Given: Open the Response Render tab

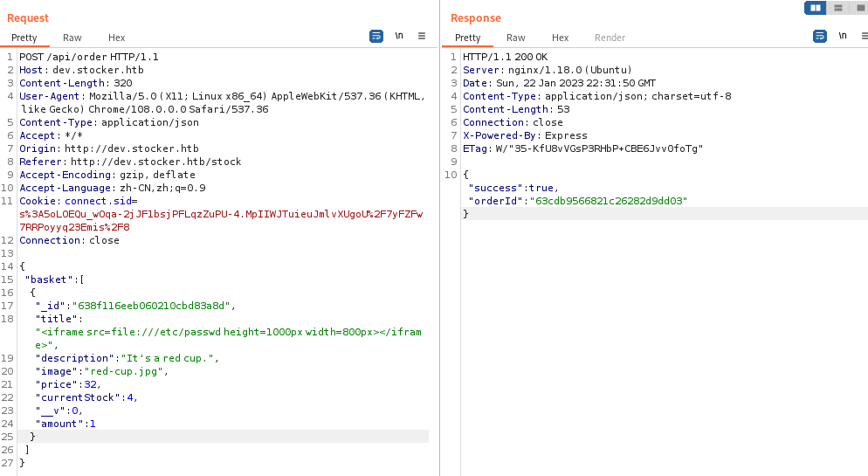Looking at the screenshot, I should coord(610,38).
